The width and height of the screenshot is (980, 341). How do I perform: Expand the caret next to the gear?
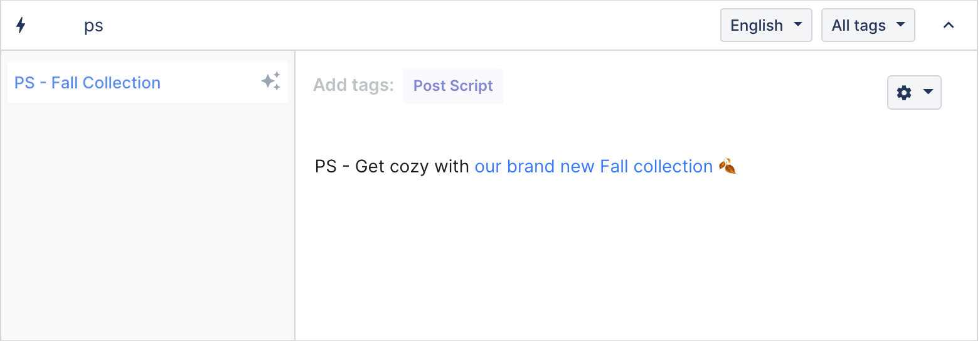tap(929, 93)
